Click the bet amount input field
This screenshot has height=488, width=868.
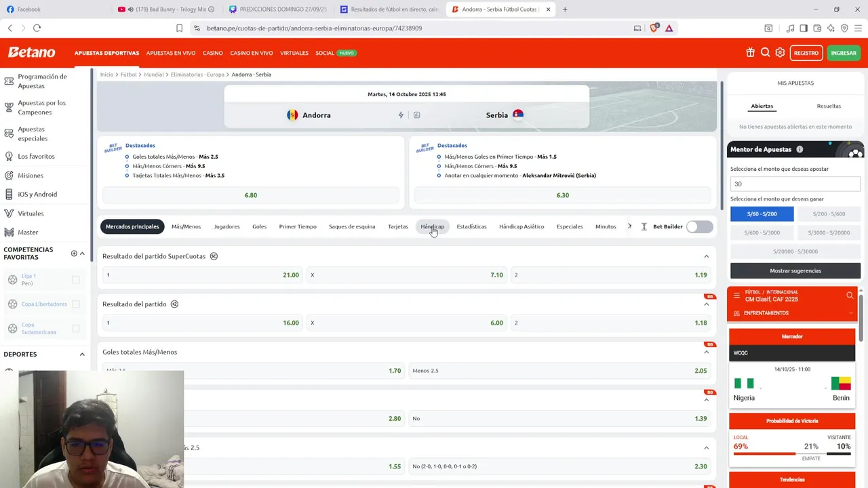click(x=795, y=184)
